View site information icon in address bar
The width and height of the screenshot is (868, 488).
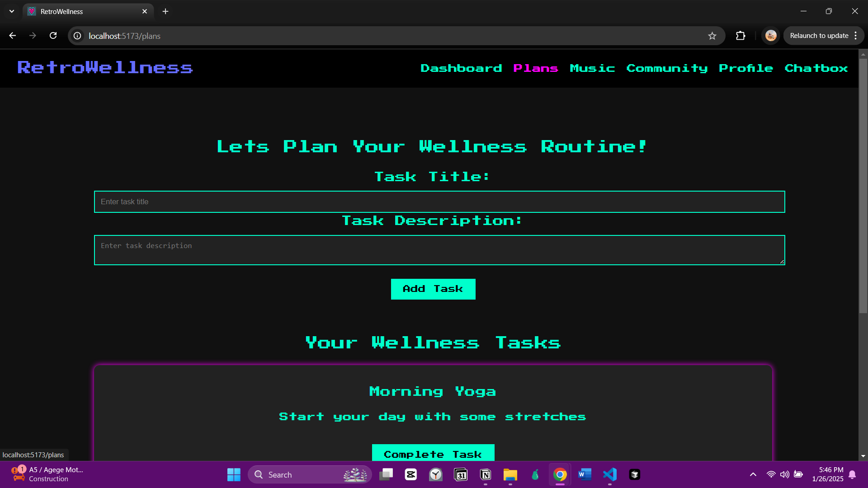click(x=78, y=36)
